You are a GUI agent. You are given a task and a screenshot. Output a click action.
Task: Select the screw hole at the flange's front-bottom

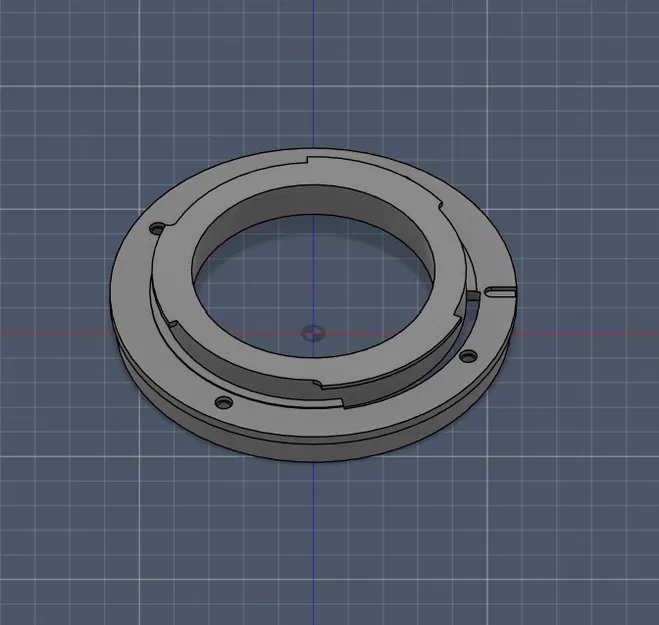point(224,403)
